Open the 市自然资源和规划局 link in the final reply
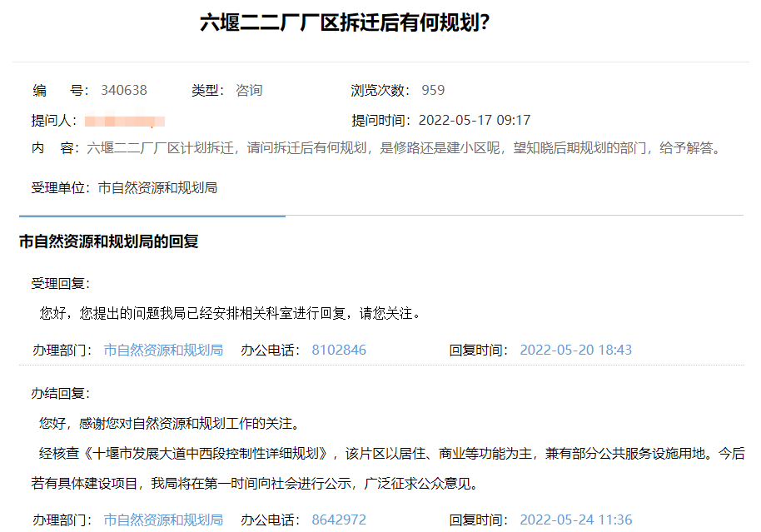Viewport: 761px width, 532px height. (x=163, y=520)
